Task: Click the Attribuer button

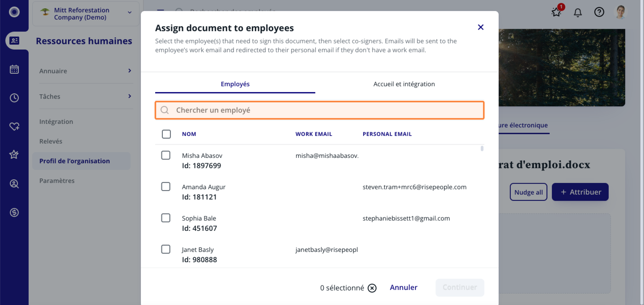Action: click(x=580, y=192)
